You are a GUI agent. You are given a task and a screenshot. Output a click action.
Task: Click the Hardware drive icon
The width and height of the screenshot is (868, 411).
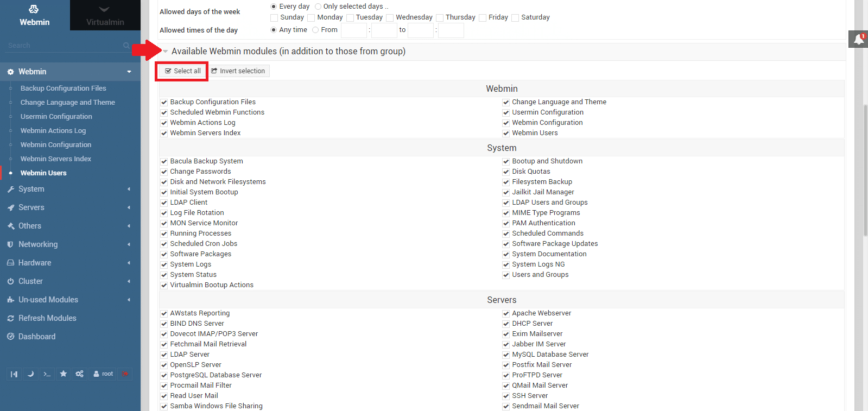tap(10, 263)
